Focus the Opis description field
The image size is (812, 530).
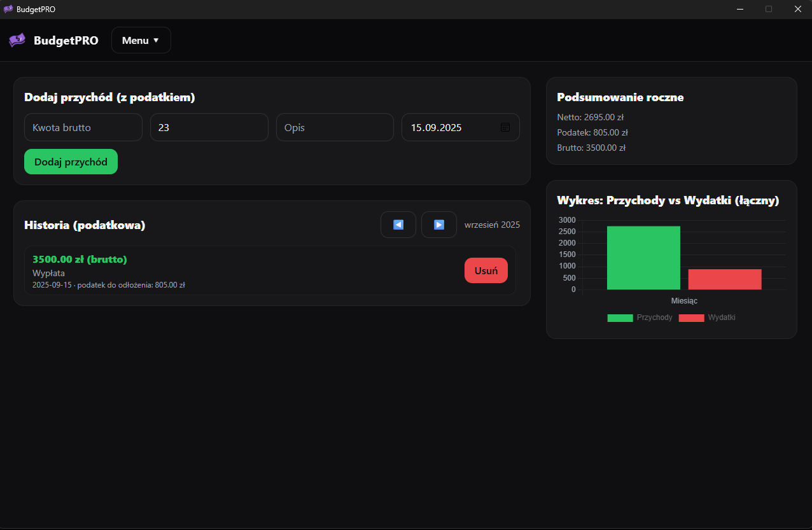335,127
